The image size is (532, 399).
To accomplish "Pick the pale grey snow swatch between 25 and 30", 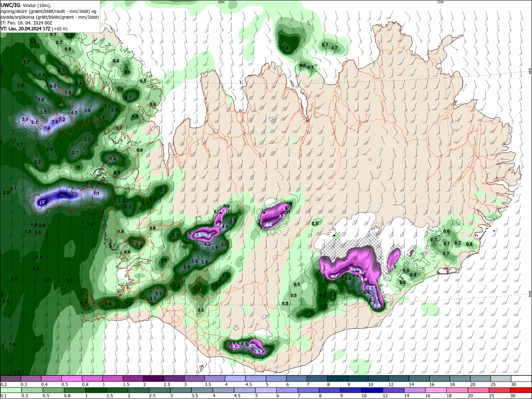I will coord(500,379).
